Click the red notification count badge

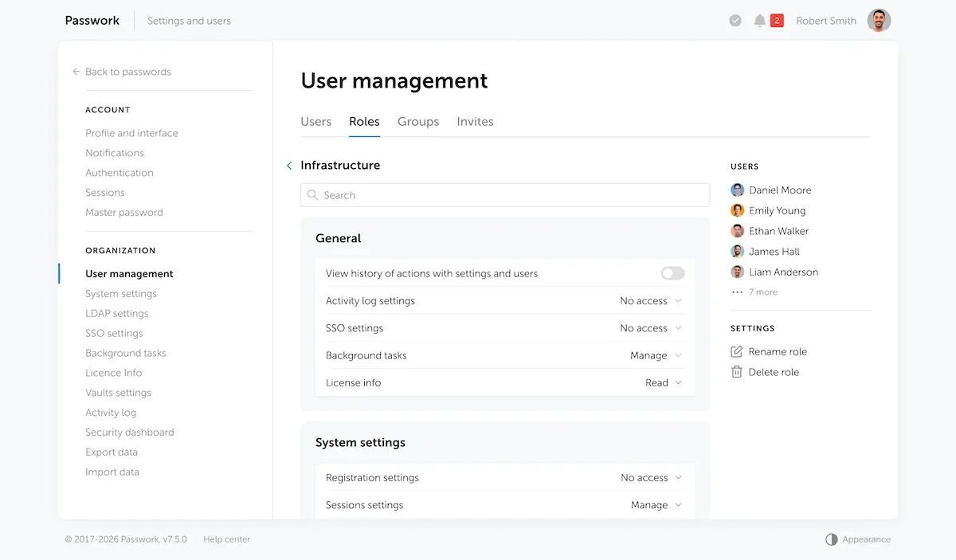pos(778,21)
